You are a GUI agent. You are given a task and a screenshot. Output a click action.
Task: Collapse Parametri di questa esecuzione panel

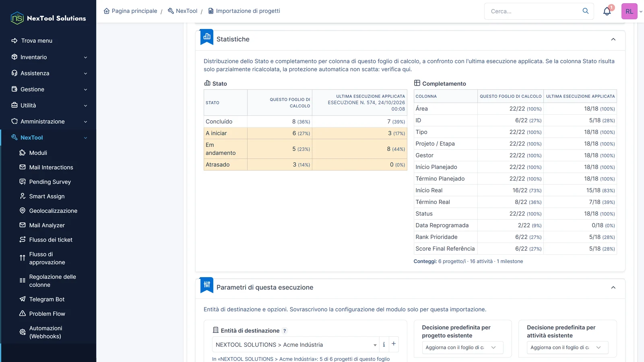coord(613,288)
